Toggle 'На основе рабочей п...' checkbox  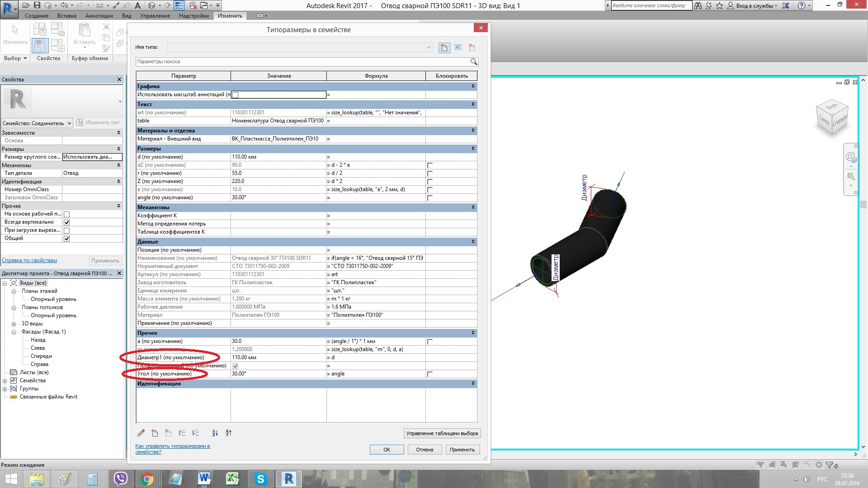pyautogui.click(x=67, y=214)
